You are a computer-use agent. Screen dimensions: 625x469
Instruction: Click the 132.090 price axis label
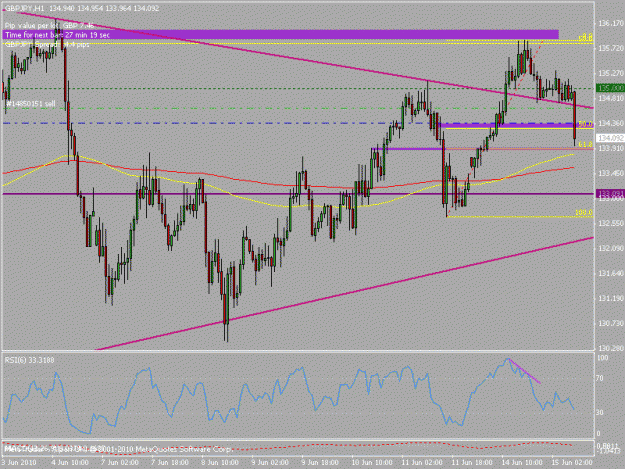pos(610,248)
